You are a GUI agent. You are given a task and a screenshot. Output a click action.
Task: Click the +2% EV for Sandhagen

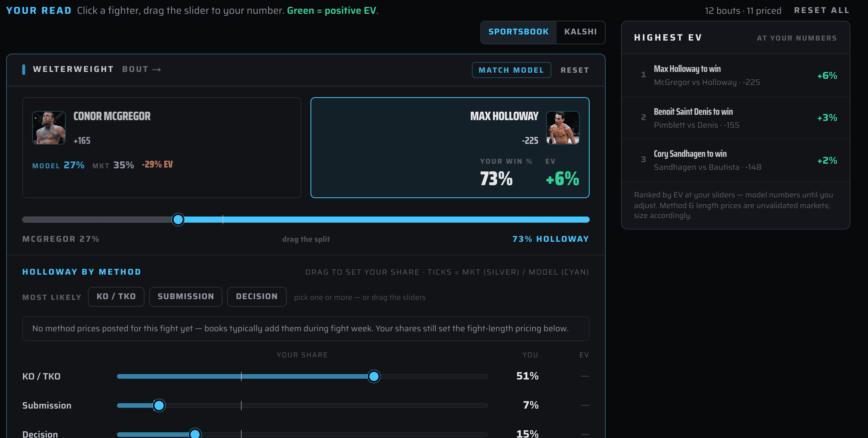(x=827, y=161)
